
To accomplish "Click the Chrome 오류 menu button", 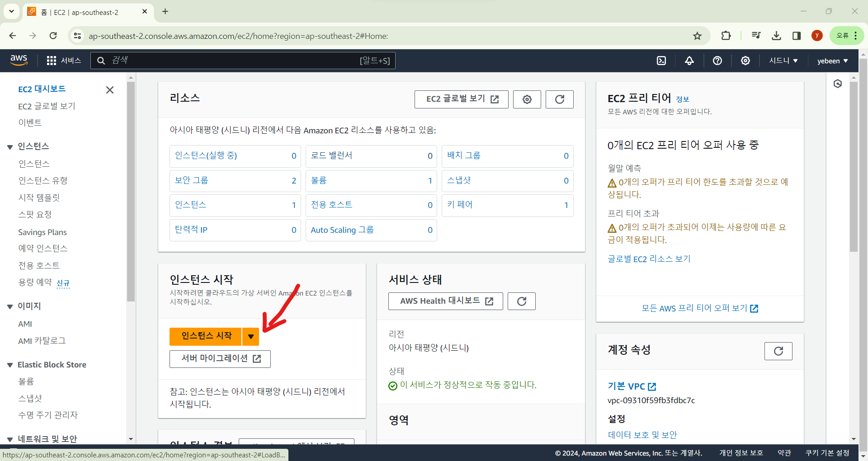I will point(847,36).
